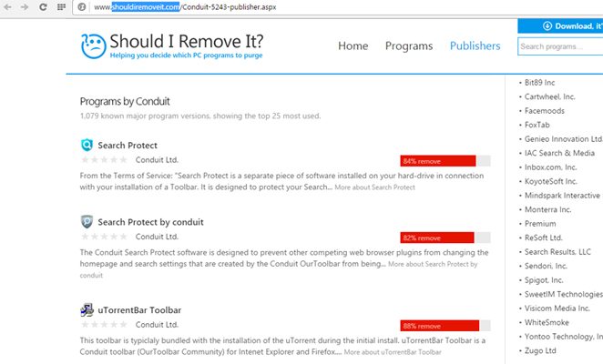603x364 pixels.
Task: Open the KoyoteSoft Inc. publisher link
Action: (x=551, y=181)
